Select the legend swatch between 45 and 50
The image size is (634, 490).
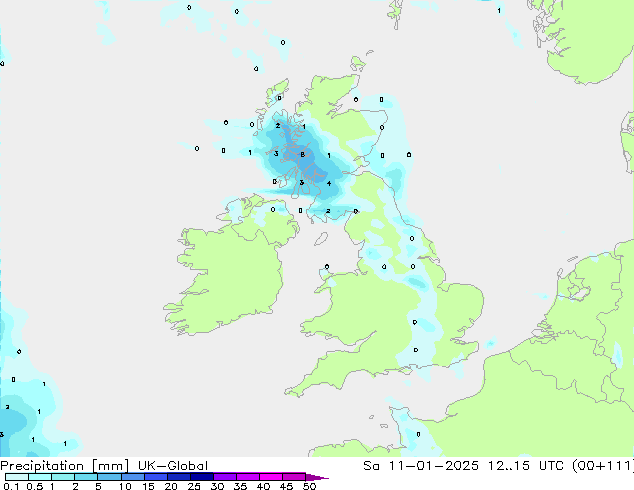[x=294, y=477]
